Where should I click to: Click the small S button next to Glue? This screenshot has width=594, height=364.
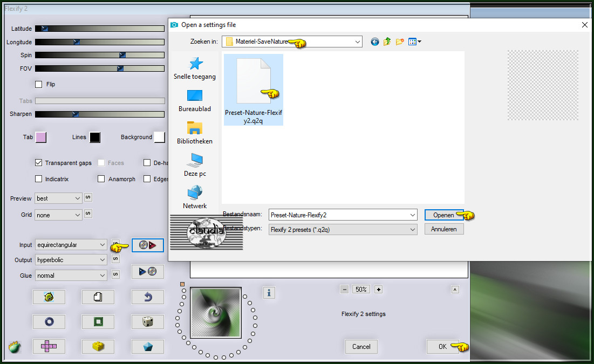116,274
